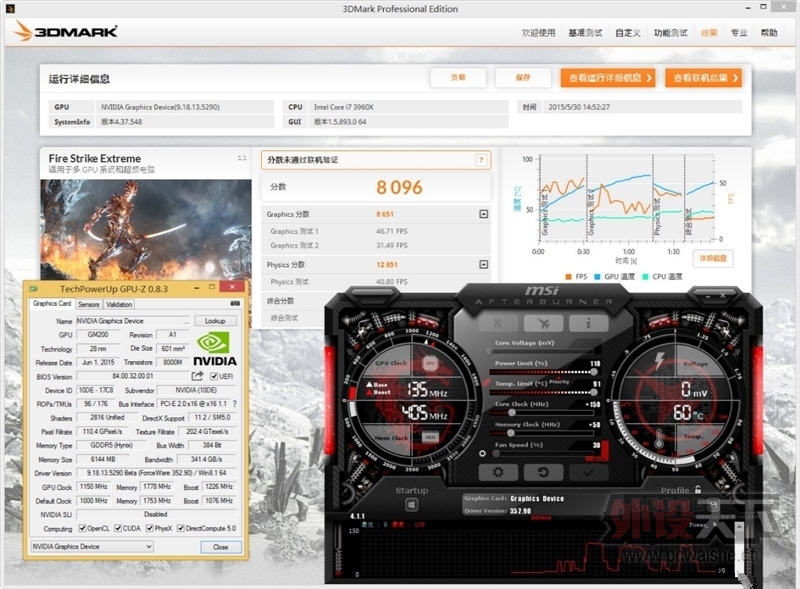Toggle the PhysX checkbox

point(149,528)
